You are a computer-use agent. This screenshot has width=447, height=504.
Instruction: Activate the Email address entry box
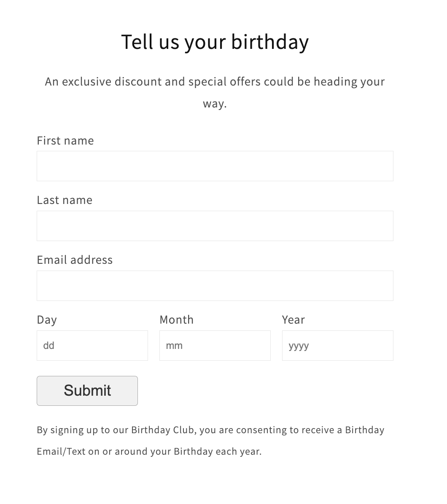[x=215, y=285]
